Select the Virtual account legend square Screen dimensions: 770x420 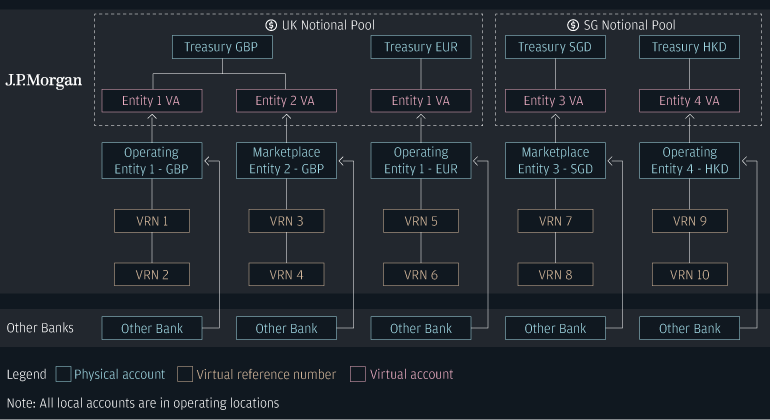[x=357, y=375]
